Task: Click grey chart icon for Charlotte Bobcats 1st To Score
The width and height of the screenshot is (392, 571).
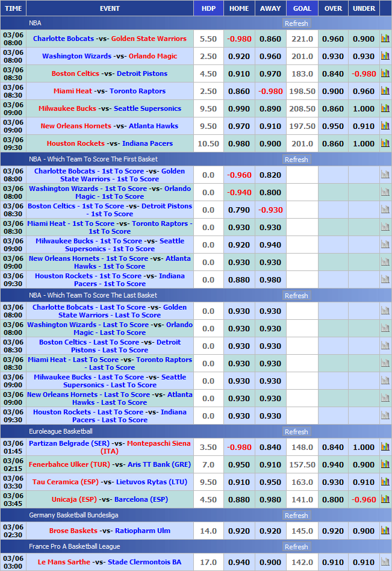Action: [385, 175]
